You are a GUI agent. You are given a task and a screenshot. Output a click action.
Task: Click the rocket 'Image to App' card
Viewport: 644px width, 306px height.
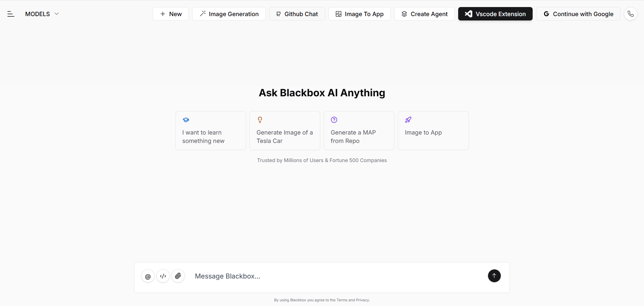point(433,131)
